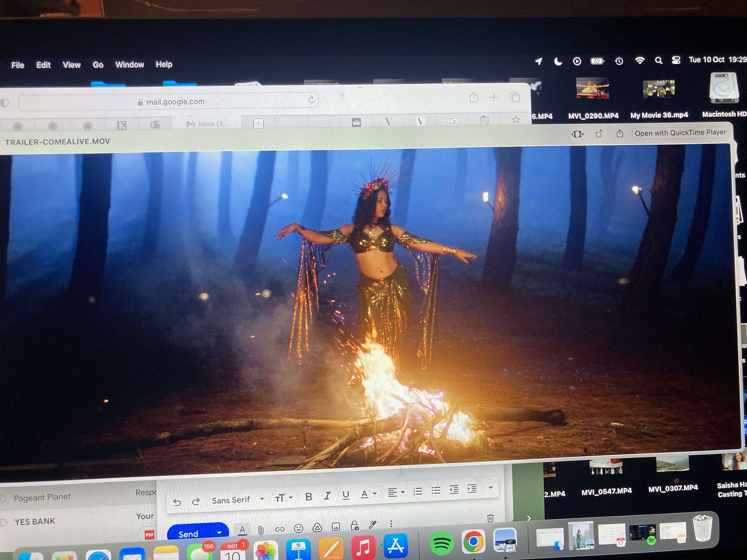Switch to the K favicon tab

click(x=122, y=126)
